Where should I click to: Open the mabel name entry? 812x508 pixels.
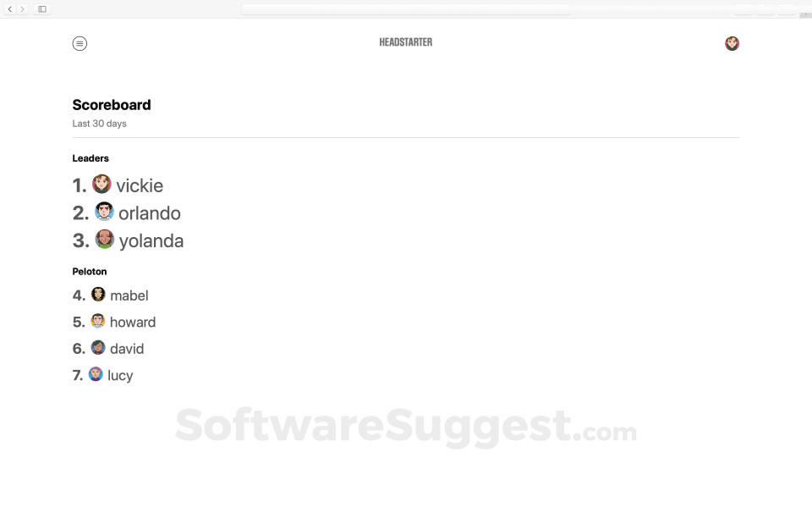[129, 295]
